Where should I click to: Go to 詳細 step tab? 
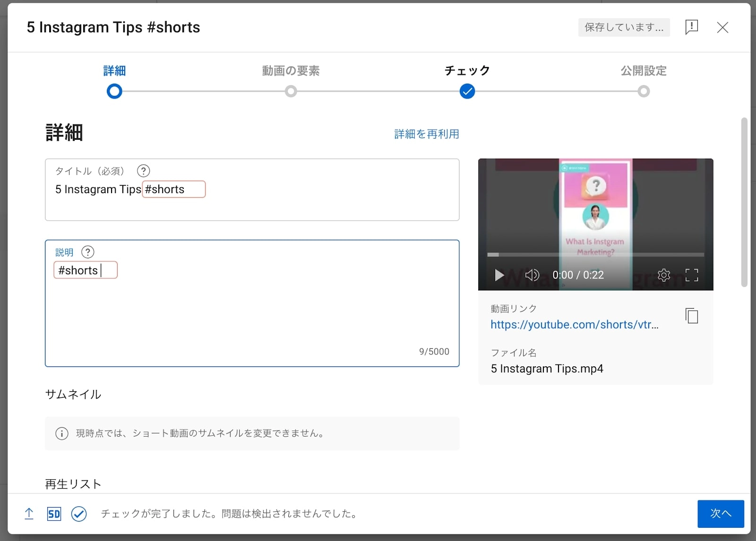point(114,71)
